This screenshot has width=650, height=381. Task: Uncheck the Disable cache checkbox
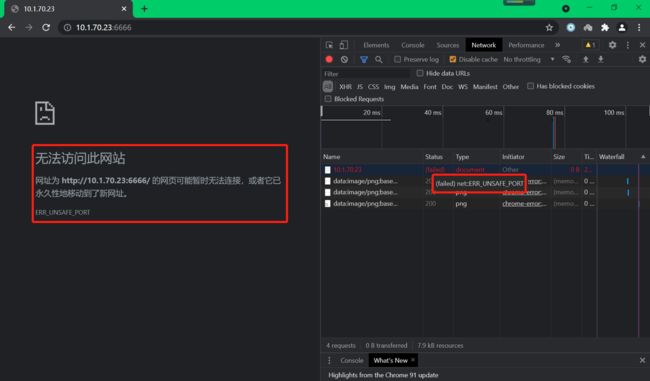pyautogui.click(x=453, y=59)
